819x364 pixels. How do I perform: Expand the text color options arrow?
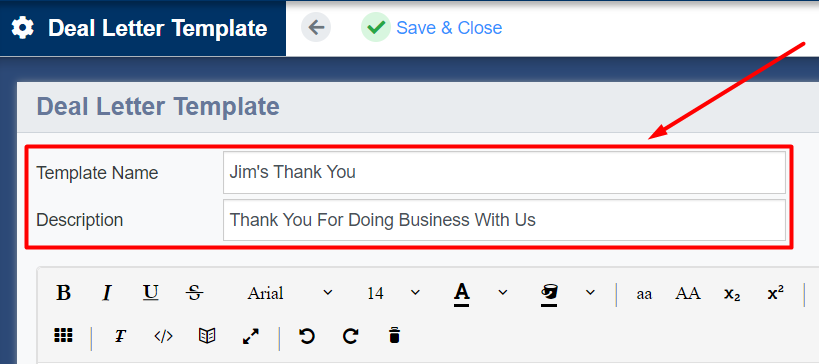(x=502, y=292)
